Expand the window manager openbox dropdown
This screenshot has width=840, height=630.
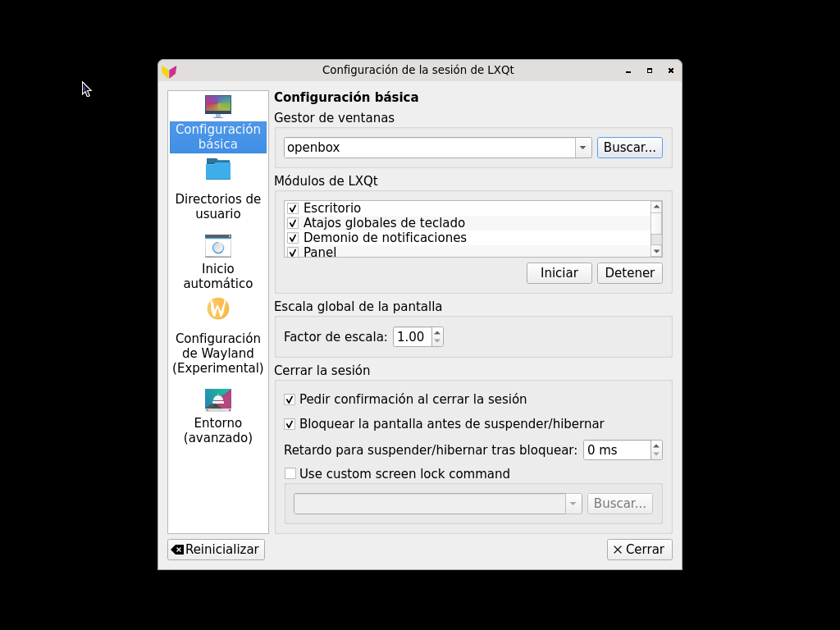[583, 148]
